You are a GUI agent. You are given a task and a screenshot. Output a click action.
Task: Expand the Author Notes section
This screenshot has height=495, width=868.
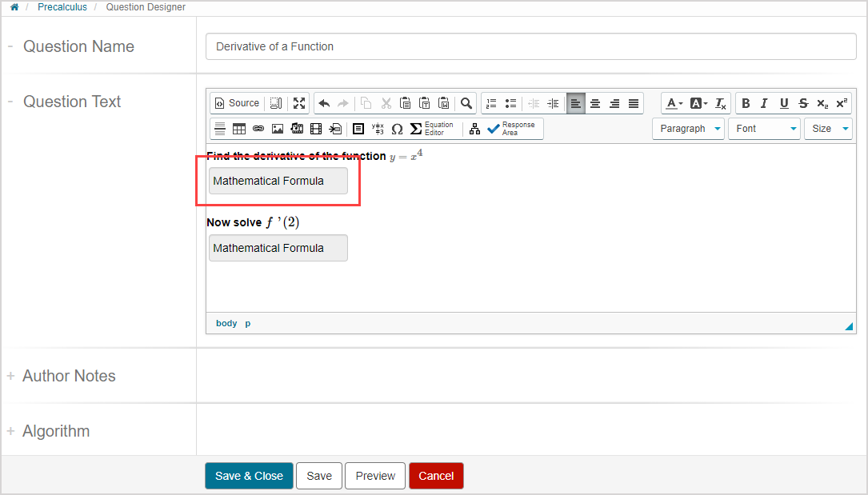point(69,376)
